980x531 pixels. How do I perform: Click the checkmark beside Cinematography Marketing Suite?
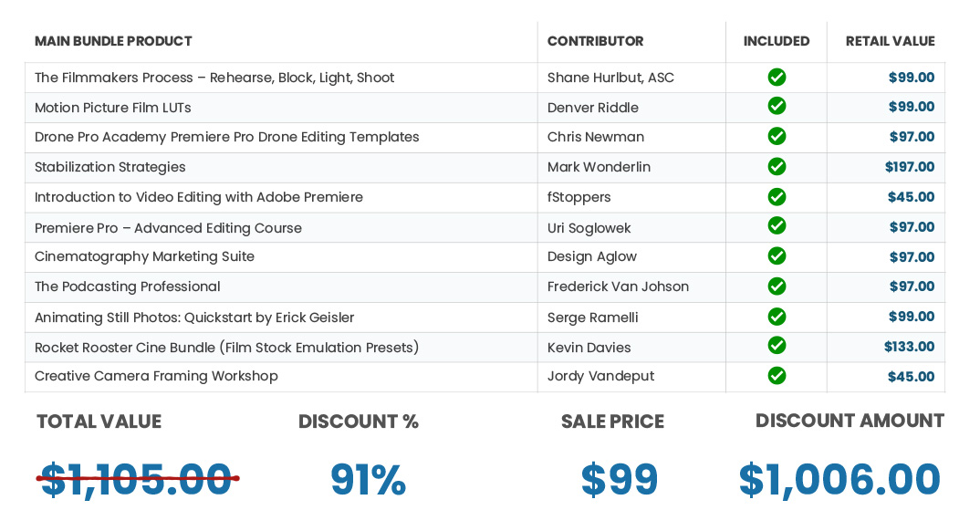pos(777,256)
